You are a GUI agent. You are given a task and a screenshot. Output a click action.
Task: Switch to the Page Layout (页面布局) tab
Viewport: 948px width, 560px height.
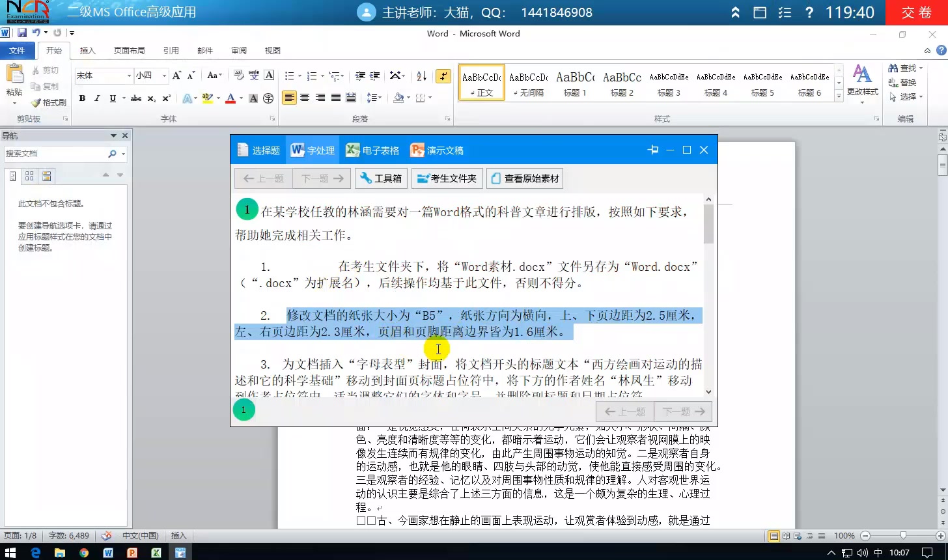129,50
